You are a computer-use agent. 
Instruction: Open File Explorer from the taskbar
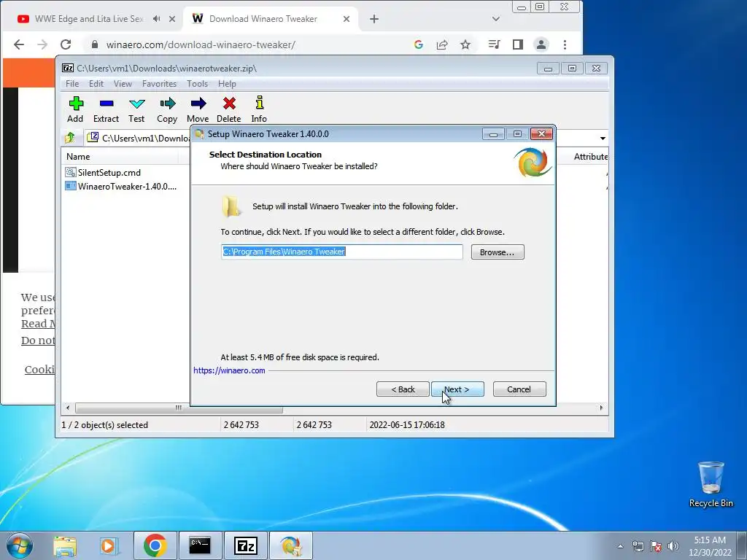65,545
